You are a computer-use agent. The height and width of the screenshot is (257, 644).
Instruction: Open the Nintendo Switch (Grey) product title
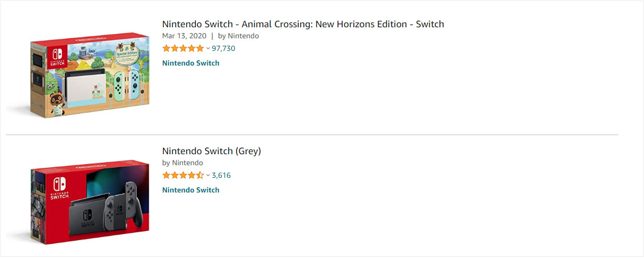coord(212,151)
